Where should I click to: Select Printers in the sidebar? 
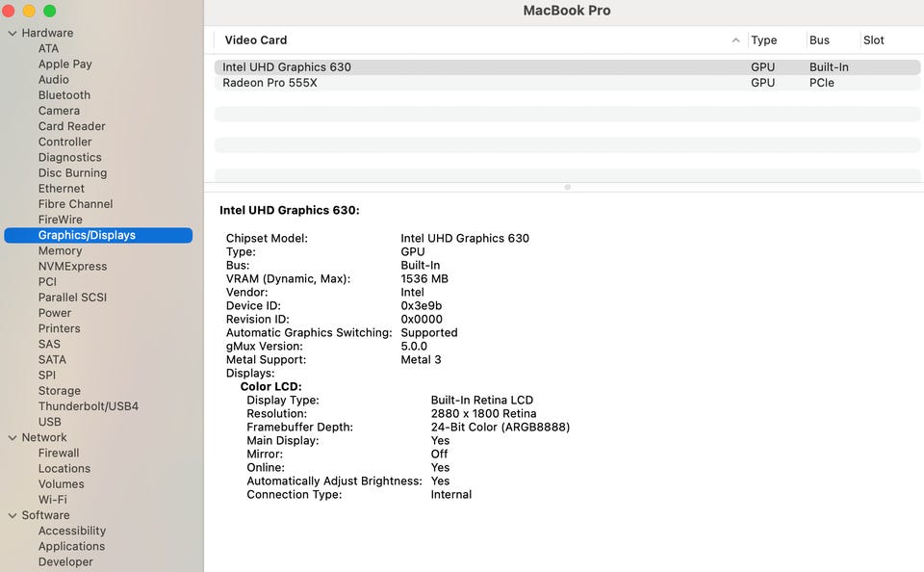coord(59,328)
